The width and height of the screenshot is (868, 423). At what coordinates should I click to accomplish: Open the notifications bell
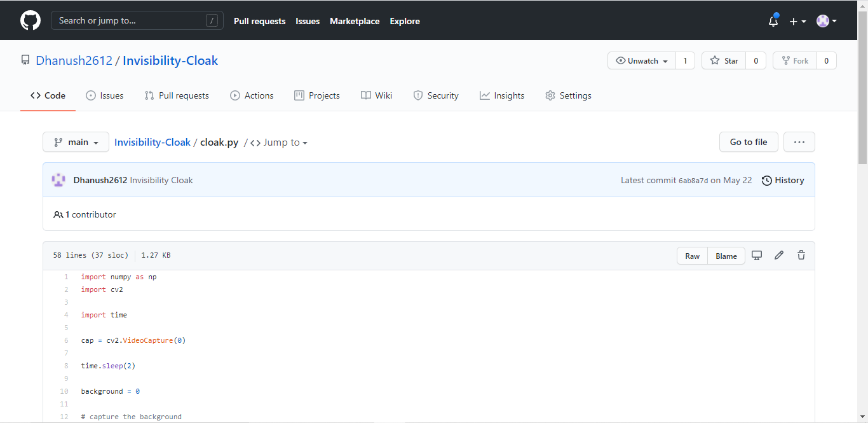(x=773, y=21)
